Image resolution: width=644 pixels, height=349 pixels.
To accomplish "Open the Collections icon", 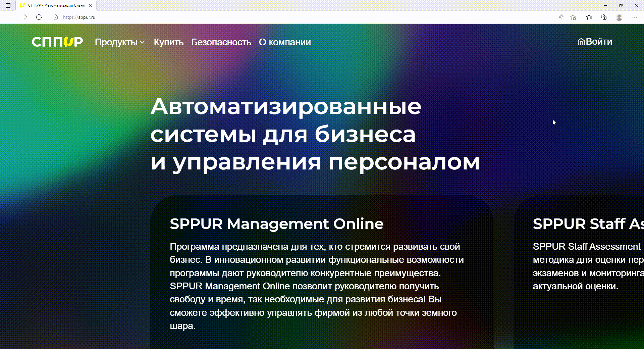I will tap(604, 17).
